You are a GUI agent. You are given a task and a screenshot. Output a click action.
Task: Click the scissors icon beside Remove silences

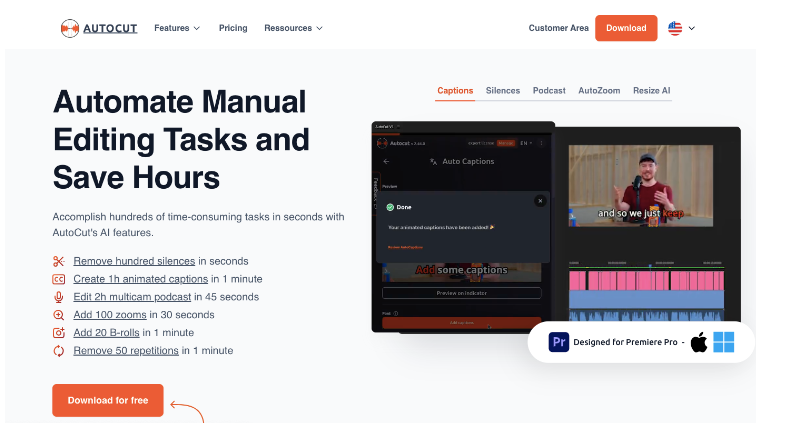[x=59, y=262]
